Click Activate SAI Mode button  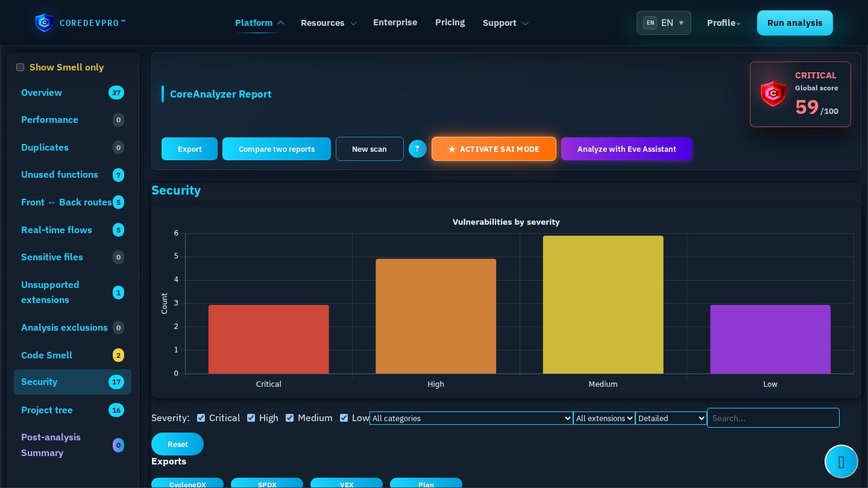[x=494, y=149]
